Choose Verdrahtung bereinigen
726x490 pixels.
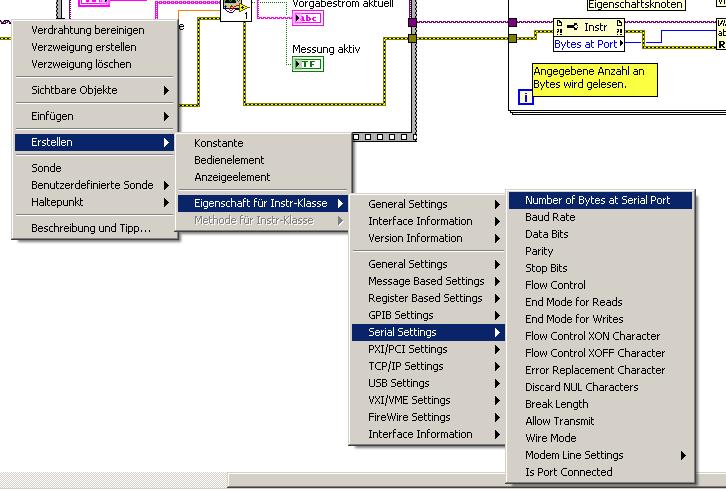[94, 30]
